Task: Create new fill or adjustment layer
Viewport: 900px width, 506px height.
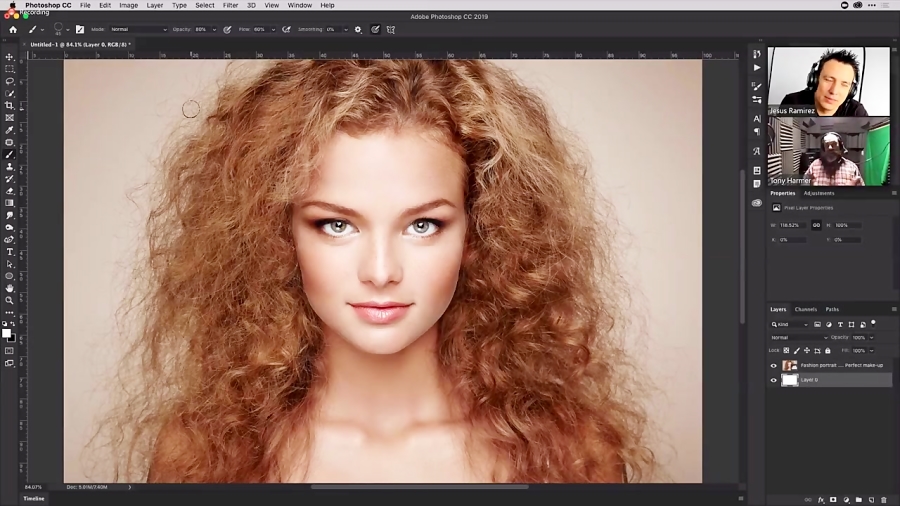Action: coord(846,500)
